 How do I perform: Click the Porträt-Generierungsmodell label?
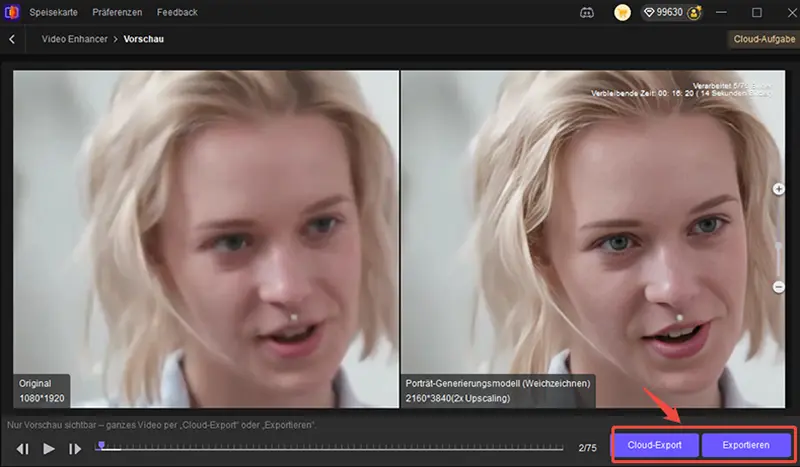click(x=498, y=391)
